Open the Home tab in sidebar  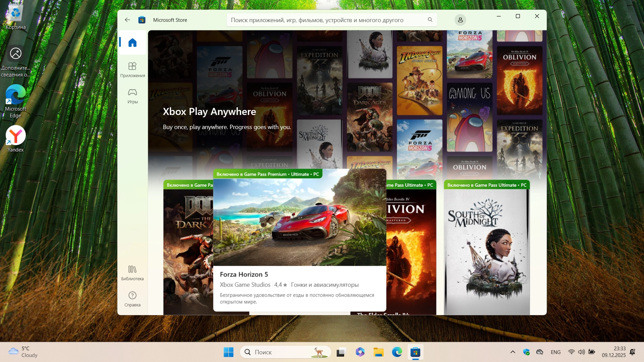tap(132, 43)
